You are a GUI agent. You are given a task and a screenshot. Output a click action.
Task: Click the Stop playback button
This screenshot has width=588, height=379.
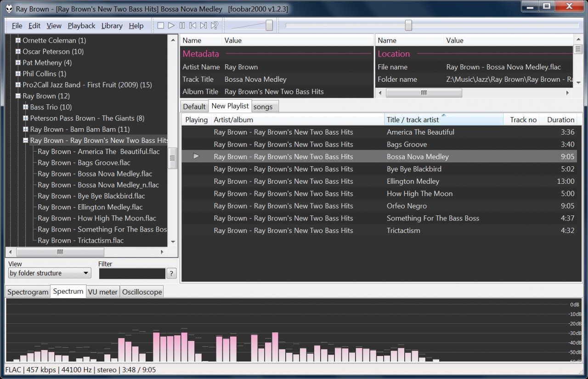160,26
